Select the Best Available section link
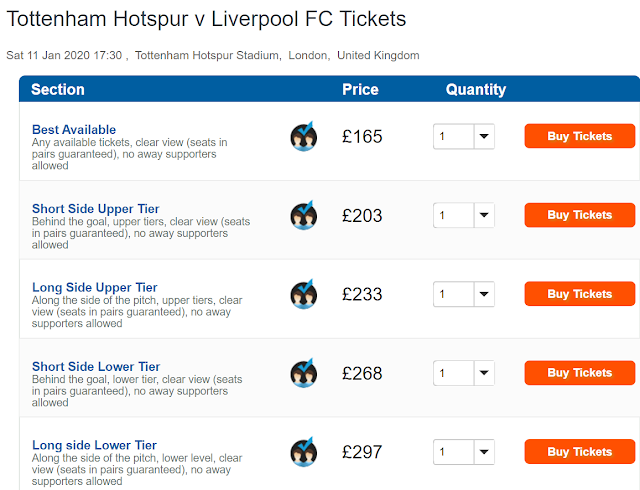 pos(74,129)
